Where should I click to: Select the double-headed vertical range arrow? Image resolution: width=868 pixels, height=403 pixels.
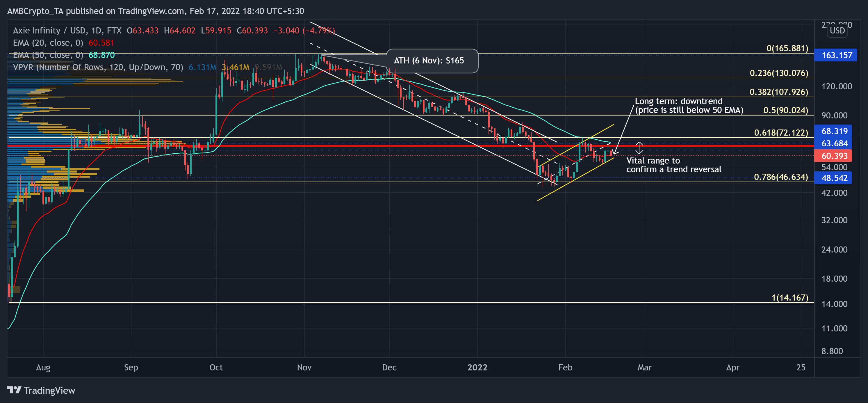639,148
